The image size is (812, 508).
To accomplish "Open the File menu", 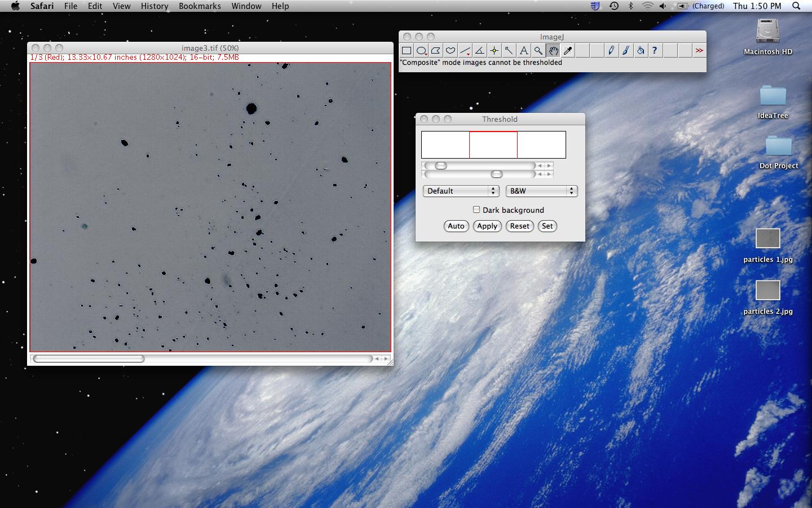I will 70,6.
